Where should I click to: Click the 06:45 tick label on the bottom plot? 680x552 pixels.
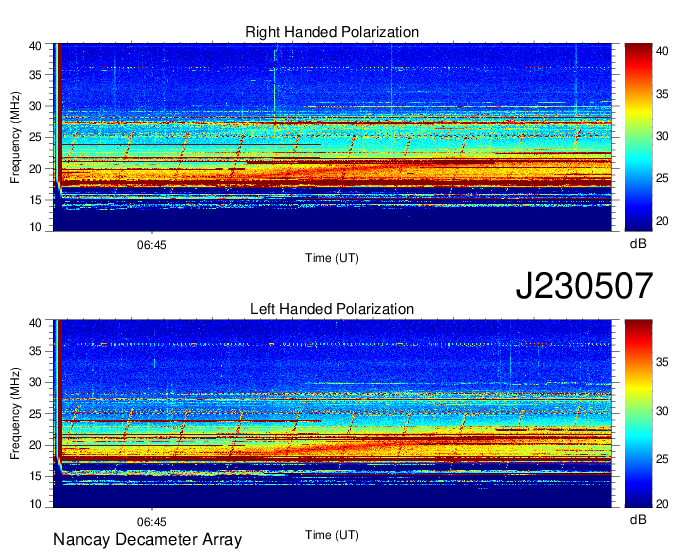coord(151,522)
